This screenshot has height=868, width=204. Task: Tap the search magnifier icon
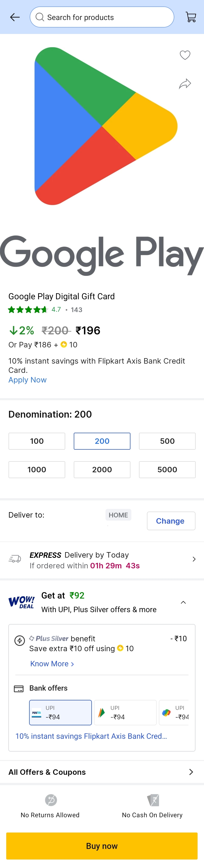point(40,17)
